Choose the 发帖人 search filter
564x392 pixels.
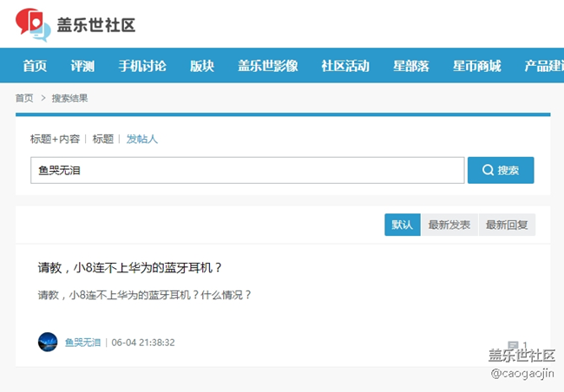click(x=142, y=139)
